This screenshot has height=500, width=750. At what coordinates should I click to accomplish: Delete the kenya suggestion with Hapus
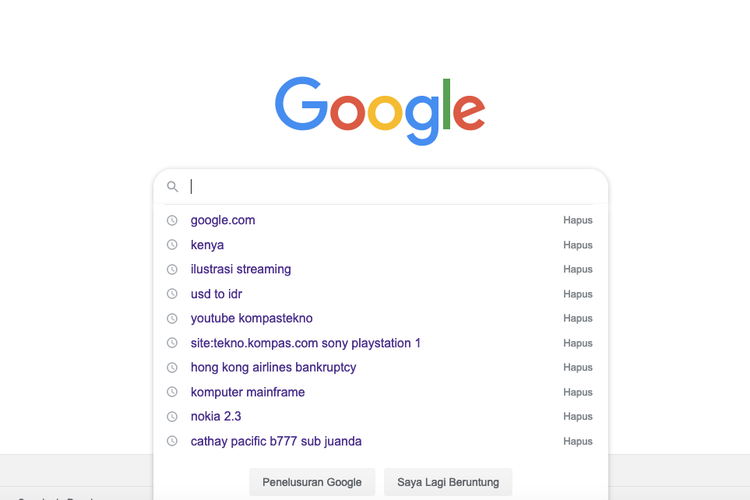point(577,245)
